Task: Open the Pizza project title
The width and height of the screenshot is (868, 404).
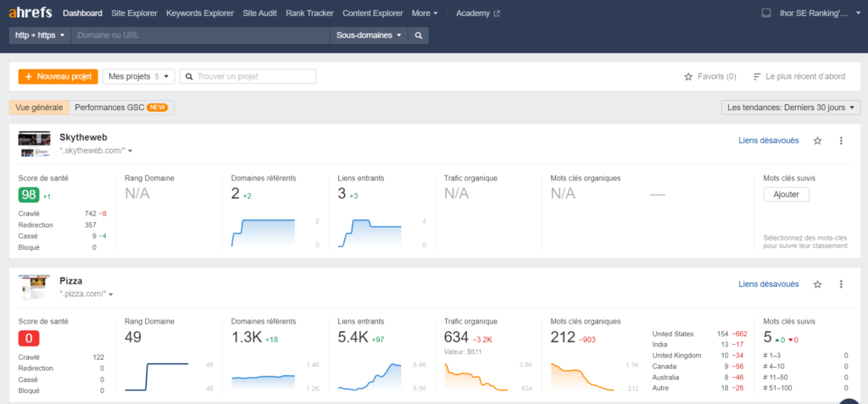Action: (71, 281)
